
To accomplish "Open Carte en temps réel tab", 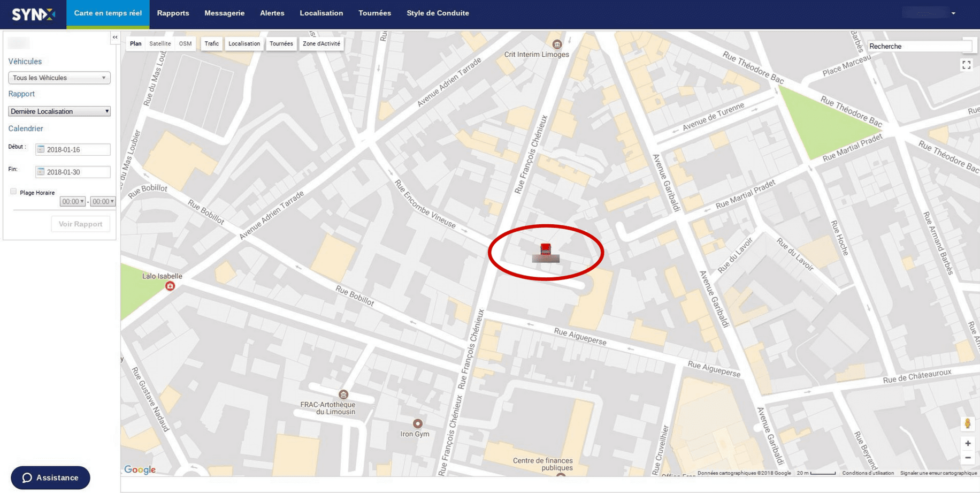I will pyautogui.click(x=108, y=13).
